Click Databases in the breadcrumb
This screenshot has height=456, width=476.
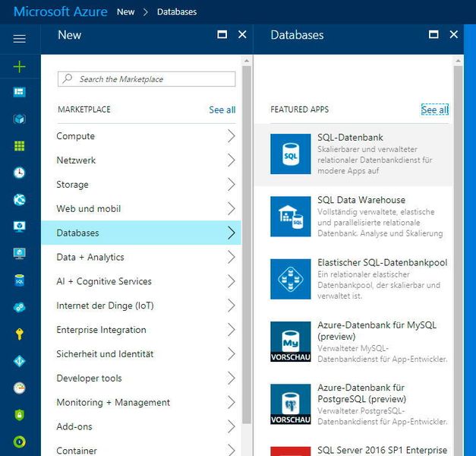[x=177, y=12]
